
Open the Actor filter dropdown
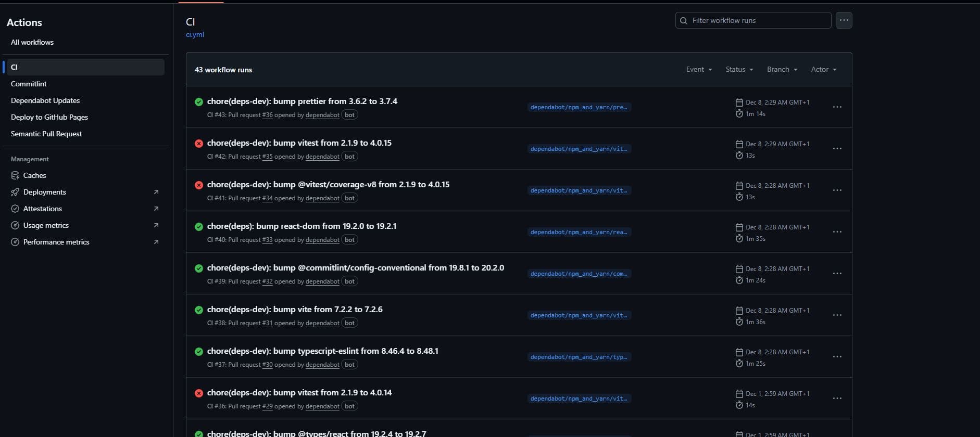coord(824,69)
